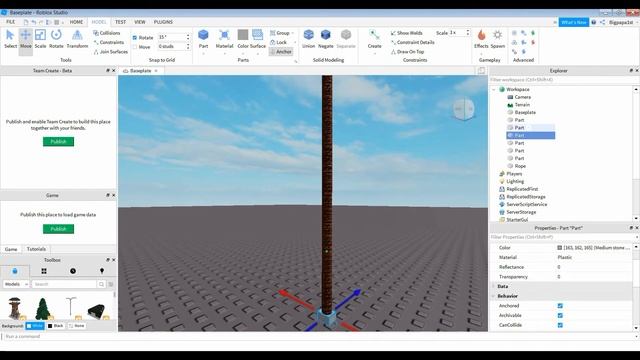Open the Create constraint tool
This screenshot has height=360, width=640.
374,39
